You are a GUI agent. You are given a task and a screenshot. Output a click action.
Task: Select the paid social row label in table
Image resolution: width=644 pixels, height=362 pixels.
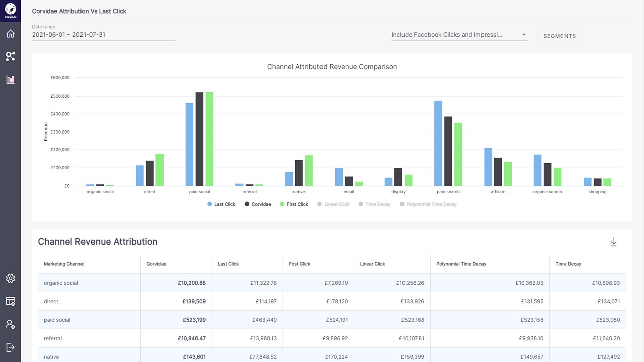pyautogui.click(x=57, y=320)
